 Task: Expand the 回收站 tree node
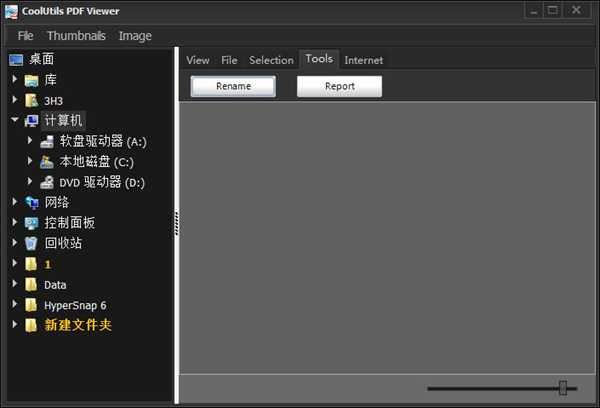pos(15,242)
